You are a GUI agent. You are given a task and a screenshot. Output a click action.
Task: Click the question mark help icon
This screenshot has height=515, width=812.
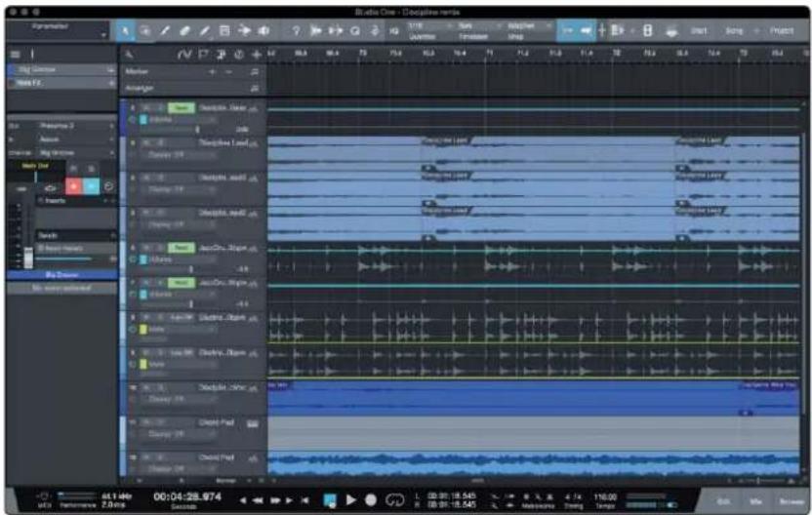point(296,31)
